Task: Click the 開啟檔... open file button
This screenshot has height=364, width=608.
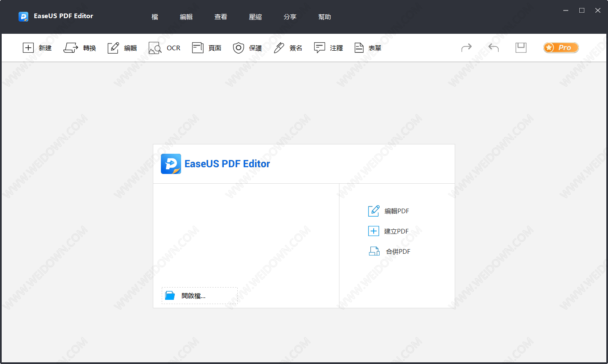Action: (200, 296)
